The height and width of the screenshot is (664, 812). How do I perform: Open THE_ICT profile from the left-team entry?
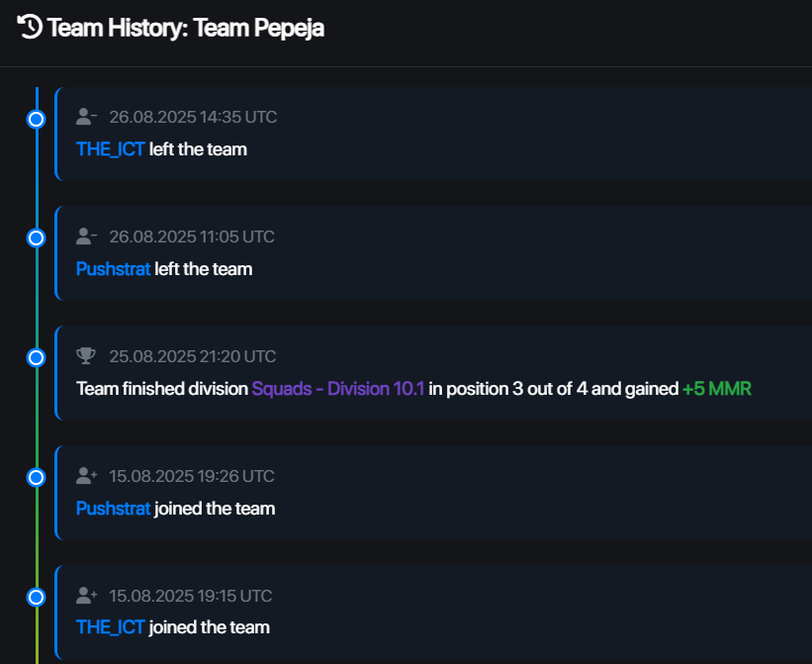(x=111, y=149)
